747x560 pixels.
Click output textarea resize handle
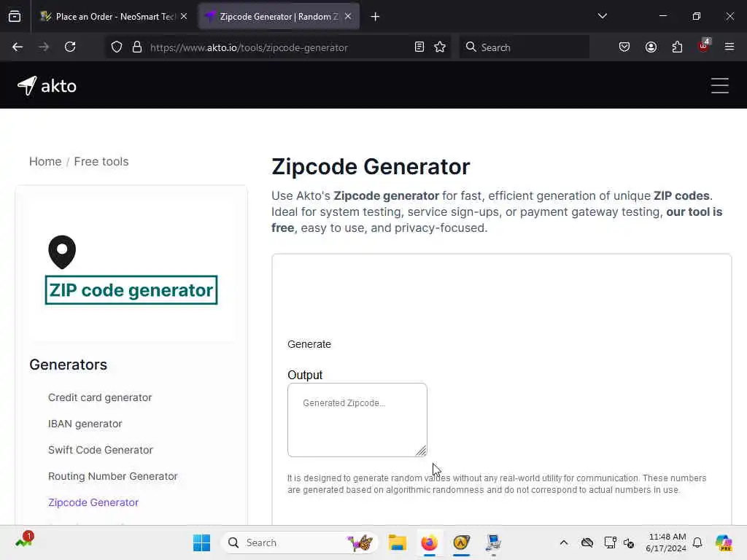pos(421,451)
